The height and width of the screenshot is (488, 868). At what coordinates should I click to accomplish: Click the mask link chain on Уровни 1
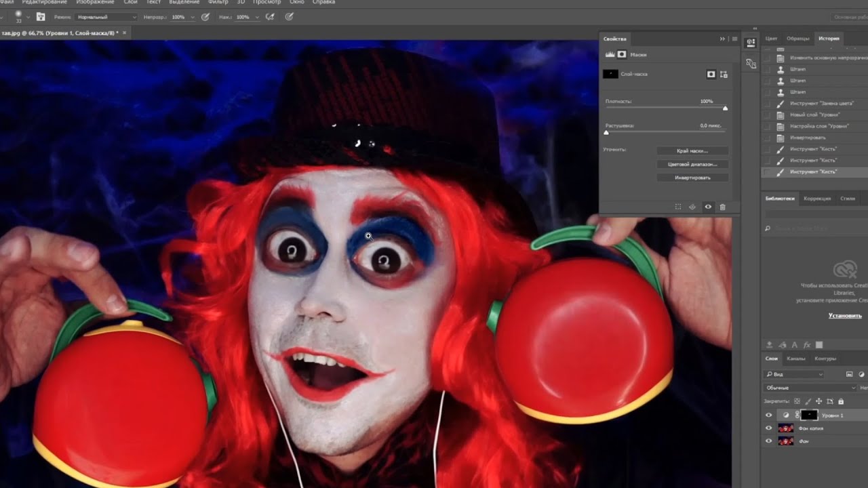(797, 415)
